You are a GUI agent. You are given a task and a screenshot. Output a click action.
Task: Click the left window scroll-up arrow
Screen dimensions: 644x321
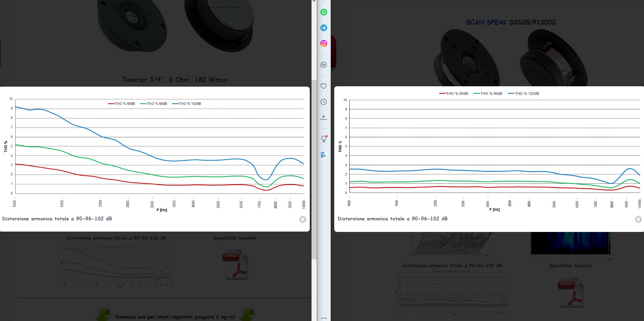click(314, 2)
